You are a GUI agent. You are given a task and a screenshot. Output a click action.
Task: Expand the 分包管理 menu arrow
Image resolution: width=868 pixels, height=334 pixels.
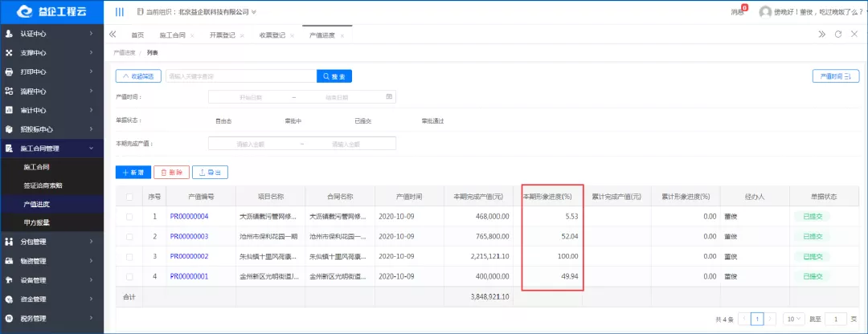tap(92, 242)
